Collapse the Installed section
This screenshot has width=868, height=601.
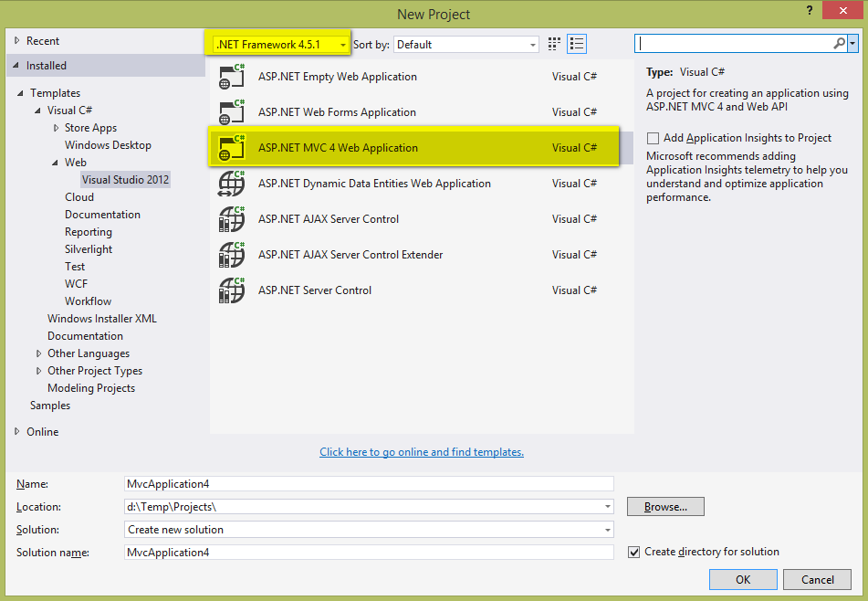coord(16,66)
